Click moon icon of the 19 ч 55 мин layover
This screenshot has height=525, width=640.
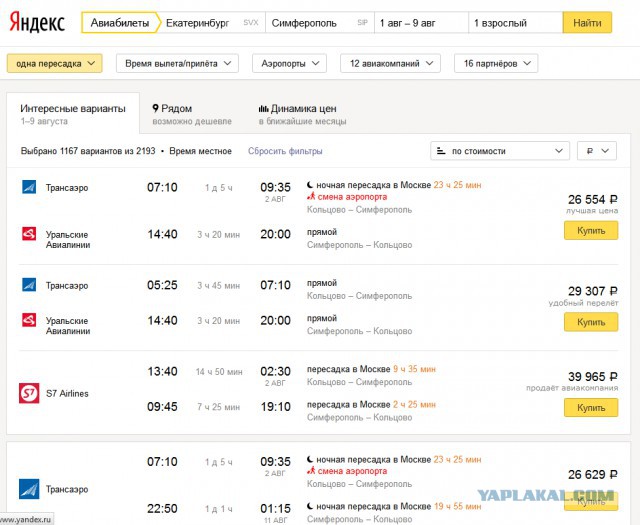pyautogui.click(x=310, y=506)
